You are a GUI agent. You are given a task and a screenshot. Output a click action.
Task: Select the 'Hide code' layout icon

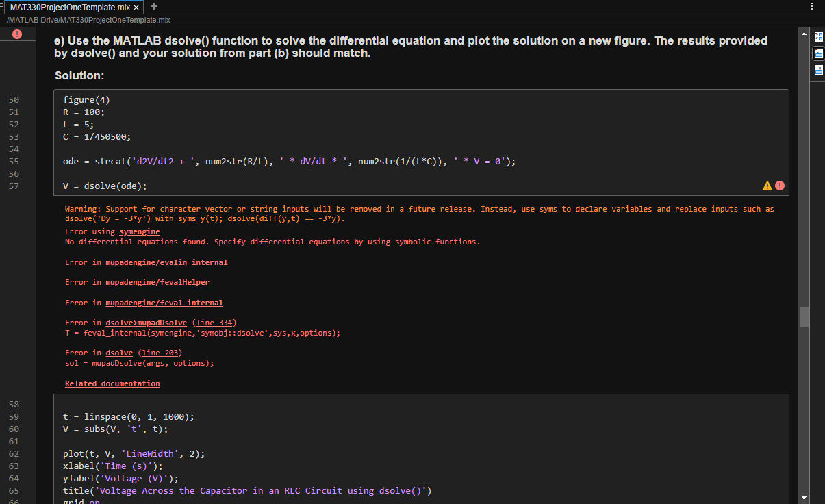click(x=818, y=68)
